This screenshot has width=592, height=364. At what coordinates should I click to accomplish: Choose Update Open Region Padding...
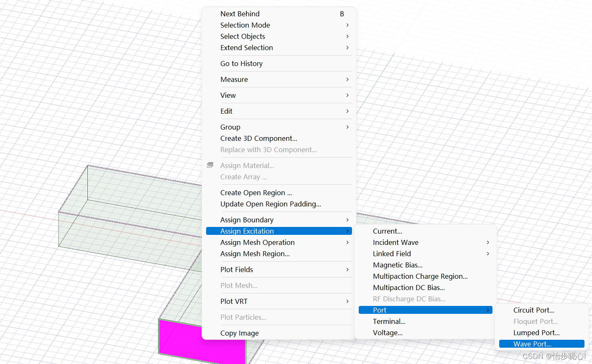(x=279, y=204)
